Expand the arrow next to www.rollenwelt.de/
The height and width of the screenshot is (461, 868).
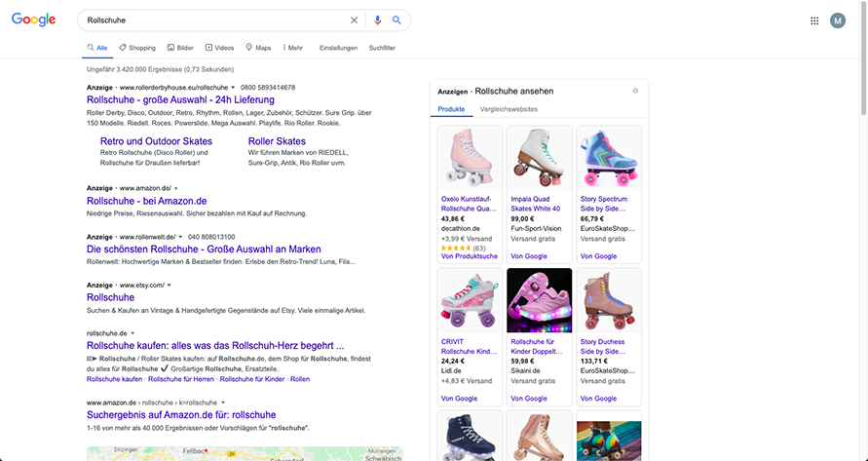coord(180,237)
